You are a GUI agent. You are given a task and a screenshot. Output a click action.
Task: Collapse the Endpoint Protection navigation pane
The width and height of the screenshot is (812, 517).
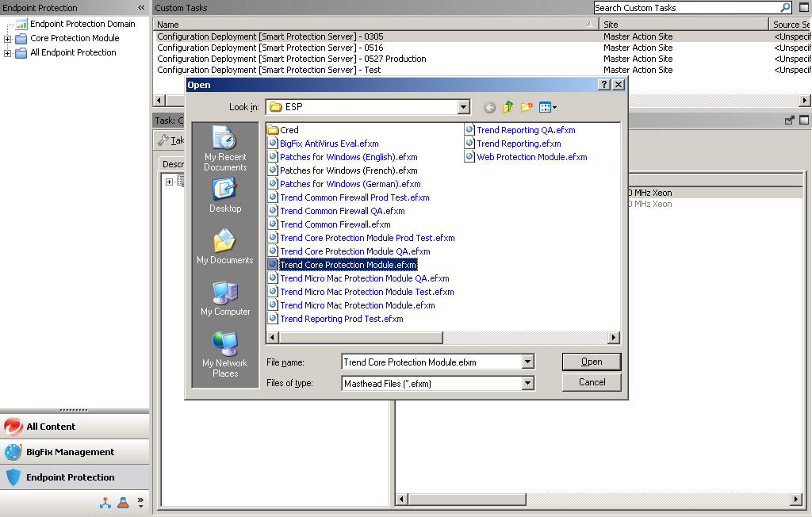click(141, 8)
